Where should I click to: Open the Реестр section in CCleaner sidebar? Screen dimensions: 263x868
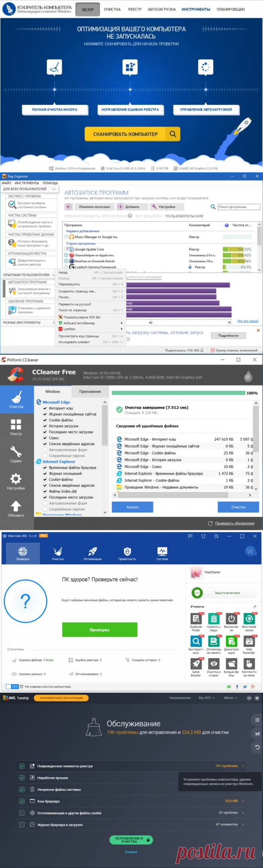pyautogui.click(x=16, y=427)
